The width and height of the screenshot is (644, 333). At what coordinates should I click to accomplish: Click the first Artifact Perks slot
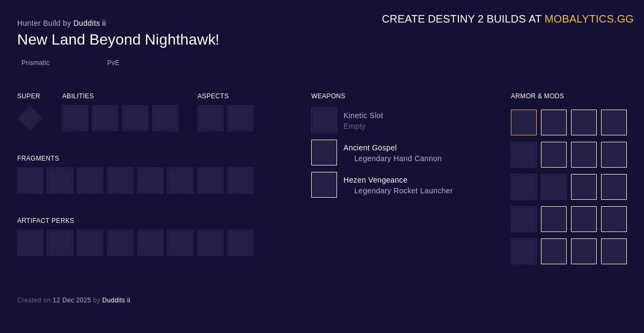[x=30, y=243]
